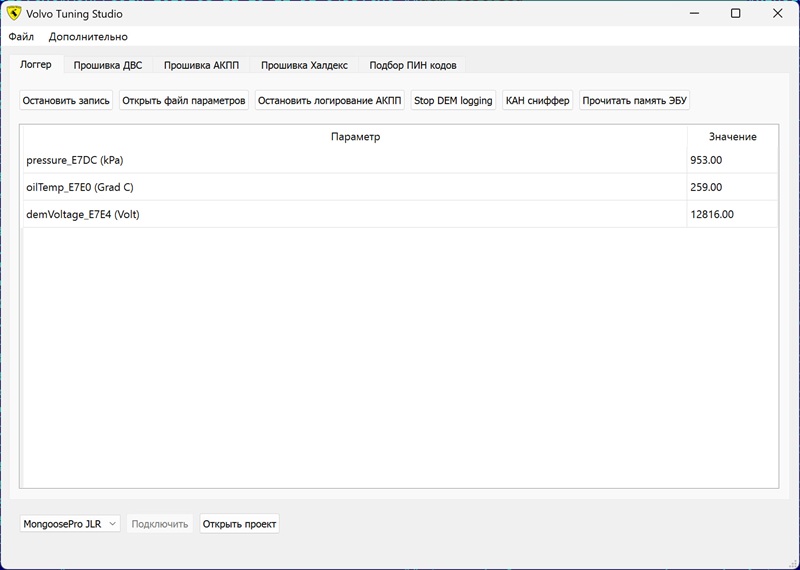The height and width of the screenshot is (570, 800).
Task: Click the Volvo Tuning Studio app icon
Action: pyautogui.click(x=14, y=14)
